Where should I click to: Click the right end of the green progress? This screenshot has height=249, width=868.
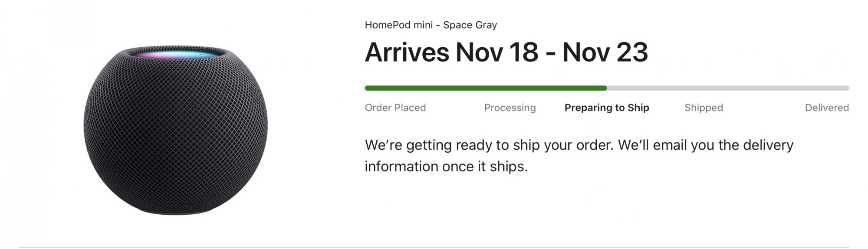[605, 88]
